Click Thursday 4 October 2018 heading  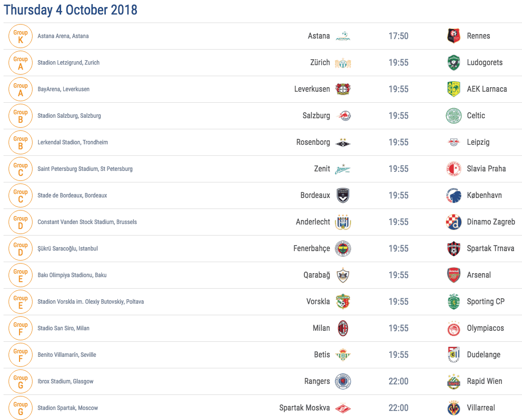[70, 10]
